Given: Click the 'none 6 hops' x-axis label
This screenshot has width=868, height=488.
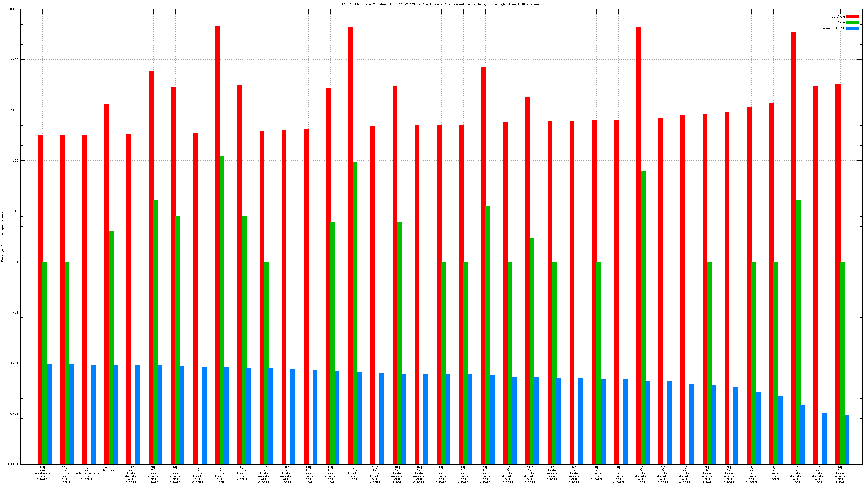Looking at the screenshot, I should (x=108, y=469).
